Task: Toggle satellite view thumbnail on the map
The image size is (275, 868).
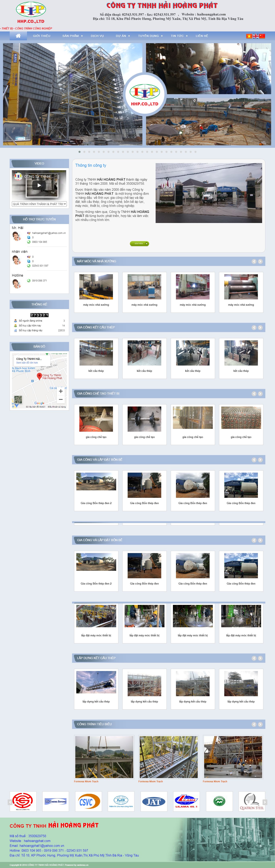Action: 18,399
